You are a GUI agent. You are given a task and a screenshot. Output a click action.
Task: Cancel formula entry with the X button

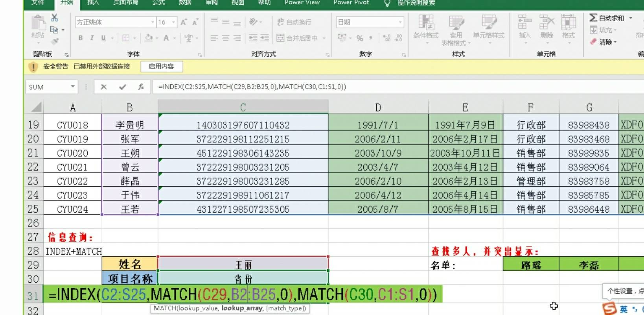click(x=103, y=87)
